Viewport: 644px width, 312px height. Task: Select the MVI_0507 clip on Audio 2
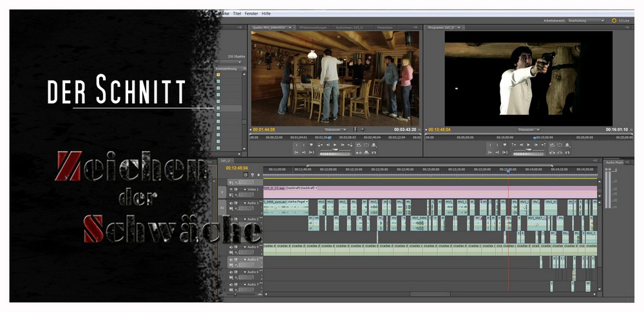pos(536,222)
